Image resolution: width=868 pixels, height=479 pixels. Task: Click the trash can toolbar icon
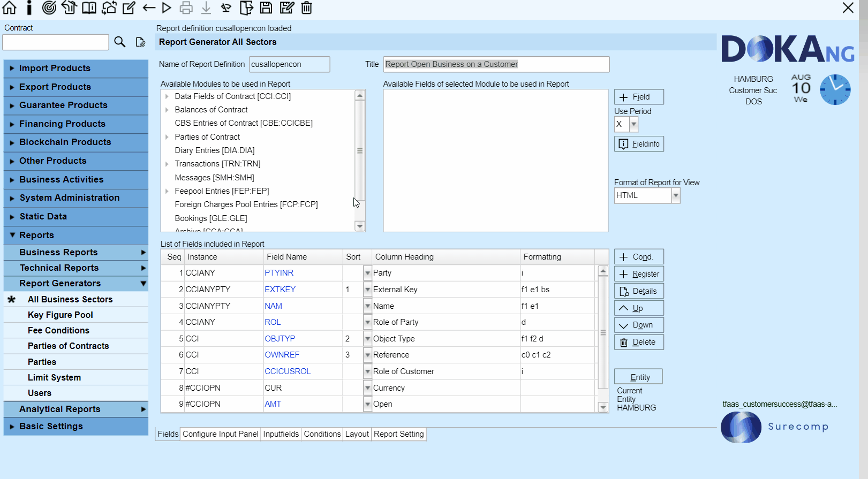tap(306, 7)
